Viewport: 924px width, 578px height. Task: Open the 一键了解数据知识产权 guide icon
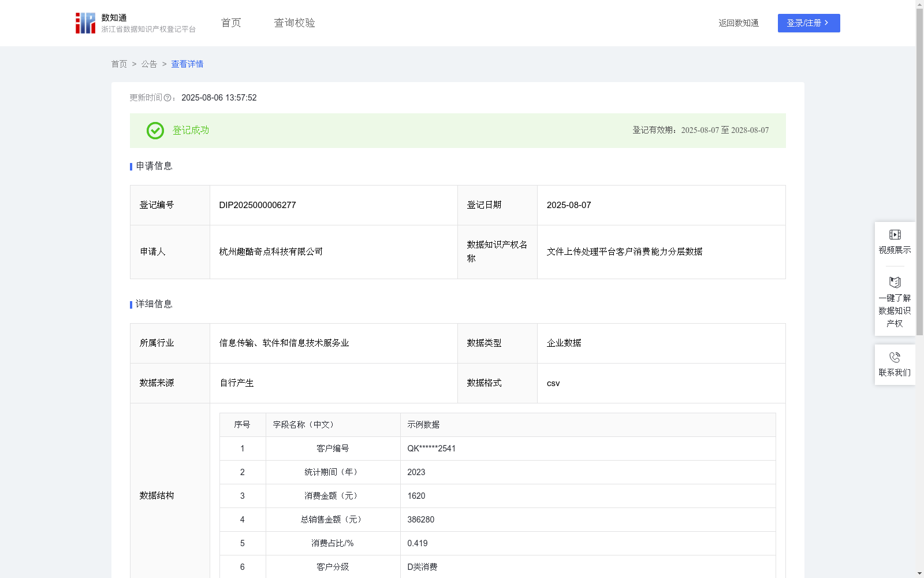click(x=895, y=283)
